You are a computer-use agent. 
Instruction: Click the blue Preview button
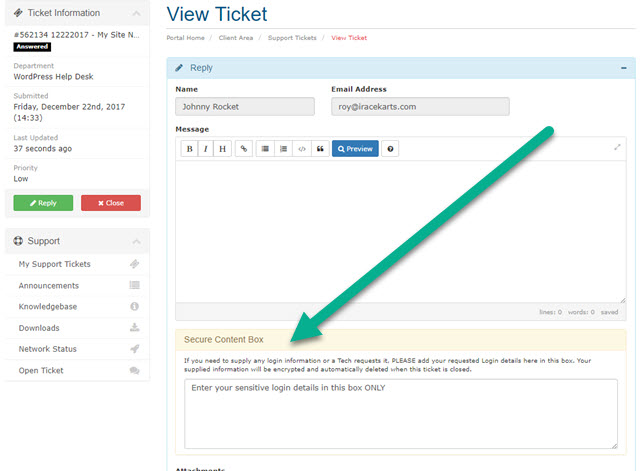[355, 149]
